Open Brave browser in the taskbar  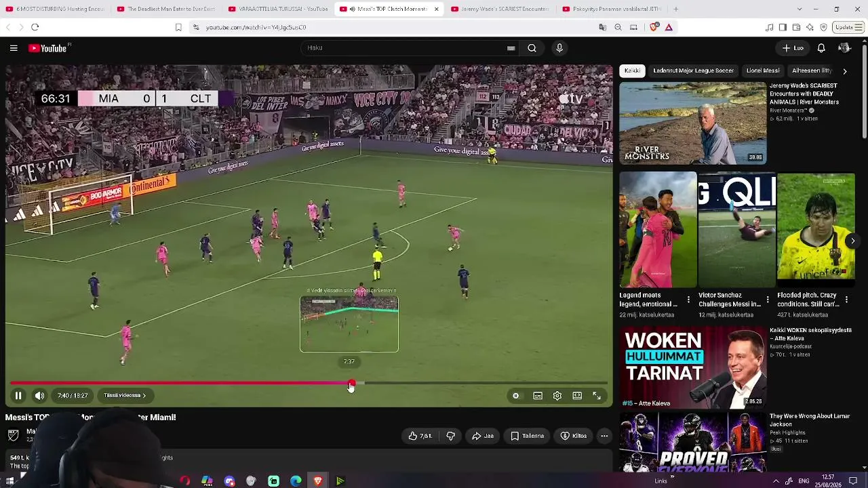click(x=318, y=481)
